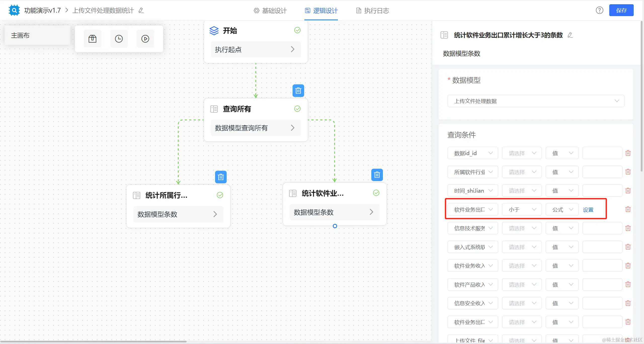Delete the 查询所有 node via trash icon

click(298, 91)
